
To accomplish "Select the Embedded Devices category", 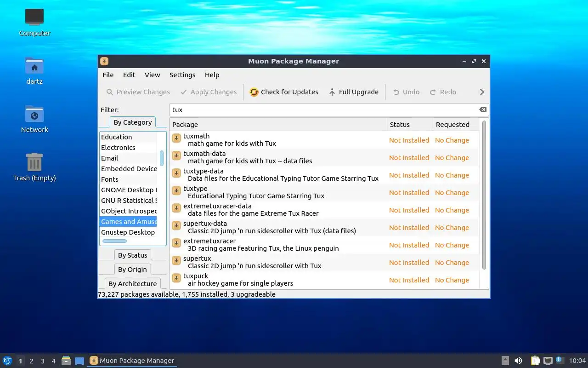I will (x=129, y=169).
